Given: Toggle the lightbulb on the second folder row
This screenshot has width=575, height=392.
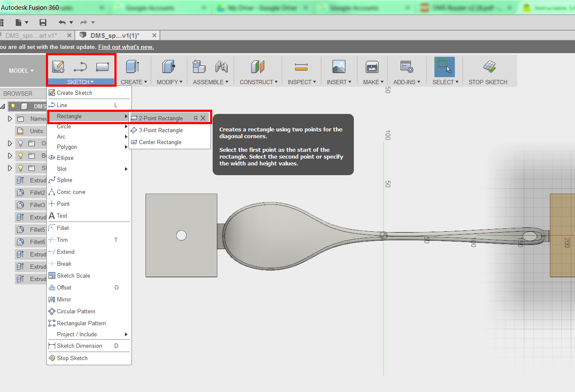Looking at the screenshot, I should [x=20, y=156].
